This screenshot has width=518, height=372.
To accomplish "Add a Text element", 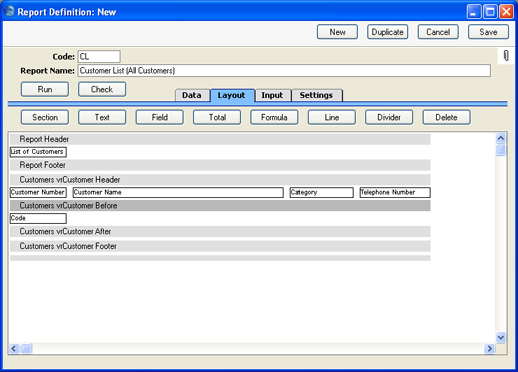I will point(102,117).
